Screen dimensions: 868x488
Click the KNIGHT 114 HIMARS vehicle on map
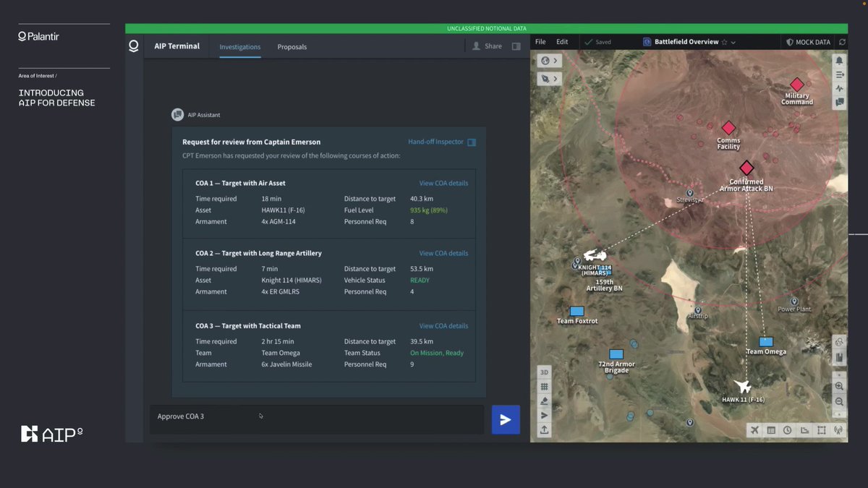(595, 255)
